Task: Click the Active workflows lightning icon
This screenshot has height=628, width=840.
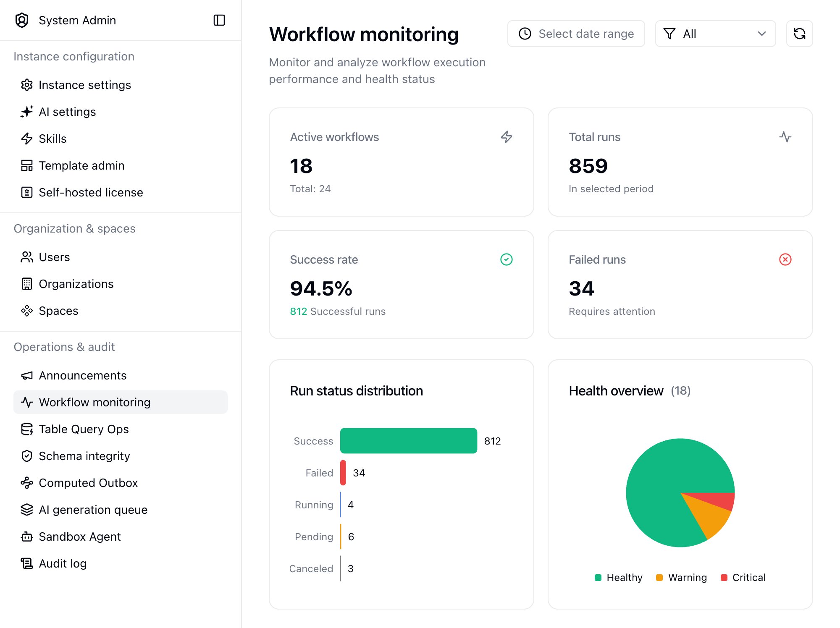Action: coord(506,137)
